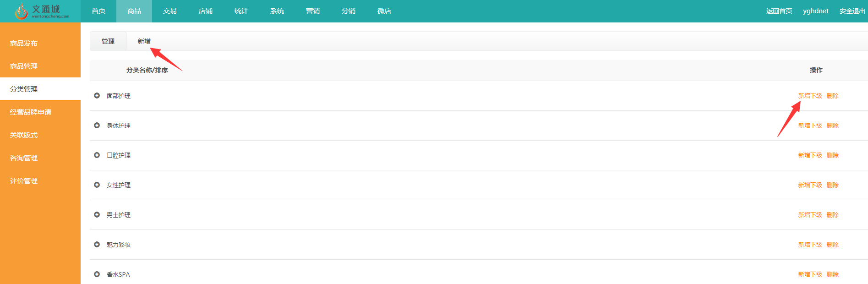Screen dimensions: 868x284
Task: Open the 营销 top menu
Action: [313, 11]
